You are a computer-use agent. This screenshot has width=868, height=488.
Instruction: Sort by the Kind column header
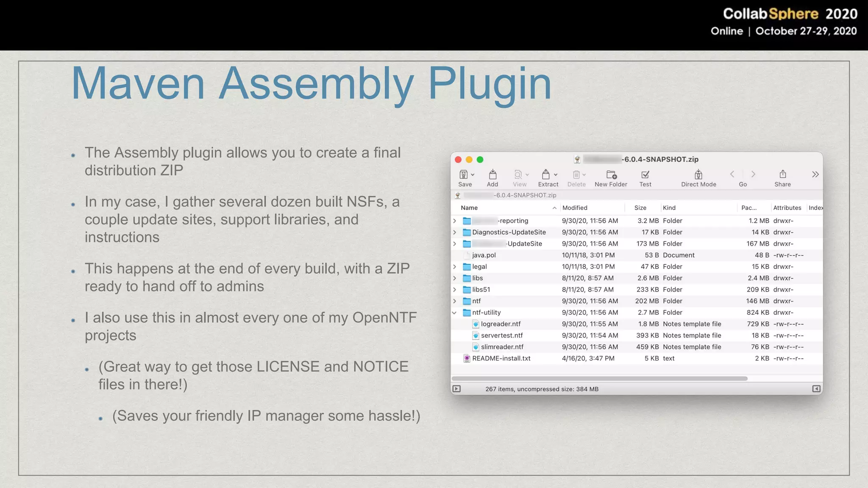[669, 208]
